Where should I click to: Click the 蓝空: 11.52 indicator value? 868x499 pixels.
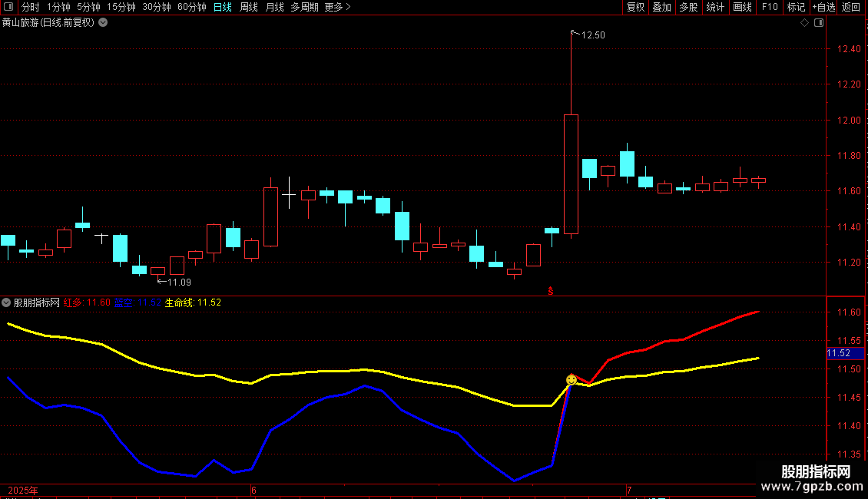(137, 302)
